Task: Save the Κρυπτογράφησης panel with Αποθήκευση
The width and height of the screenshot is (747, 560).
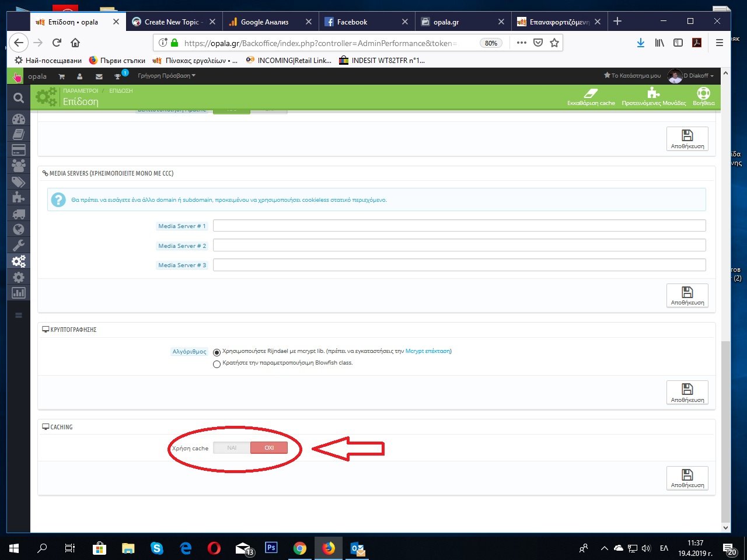Action: 687,393
